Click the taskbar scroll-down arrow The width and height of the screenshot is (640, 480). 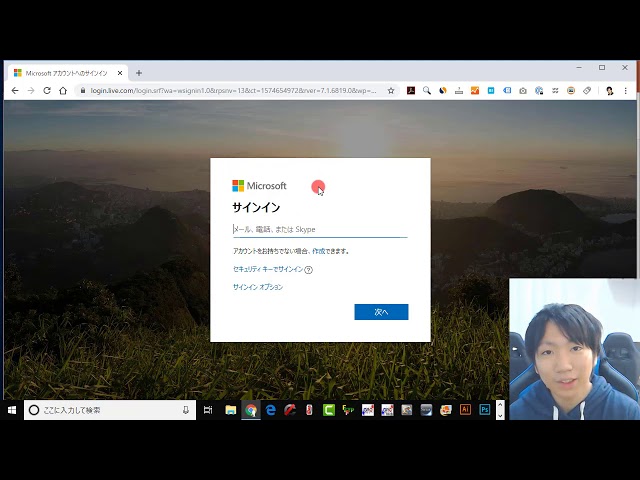click(x=500, y=416)
